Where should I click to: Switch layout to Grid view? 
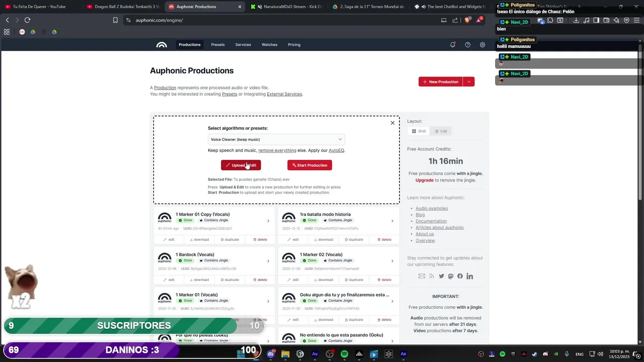pos(419,131)
